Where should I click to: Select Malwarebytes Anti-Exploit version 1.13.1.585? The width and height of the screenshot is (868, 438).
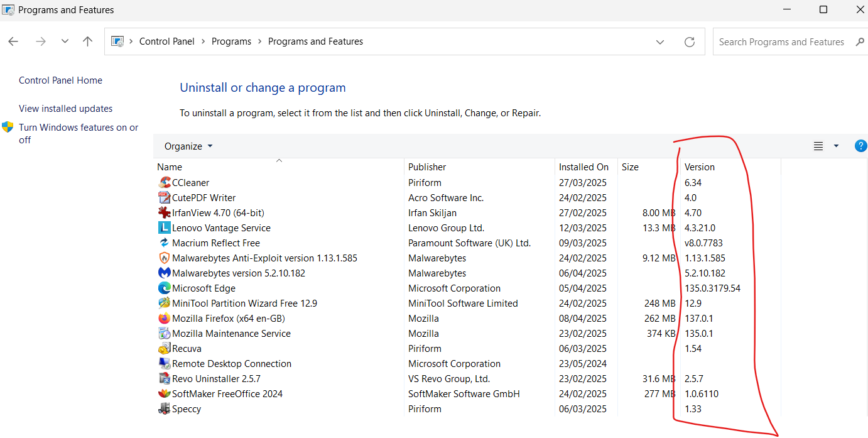[x=264, y=258]
